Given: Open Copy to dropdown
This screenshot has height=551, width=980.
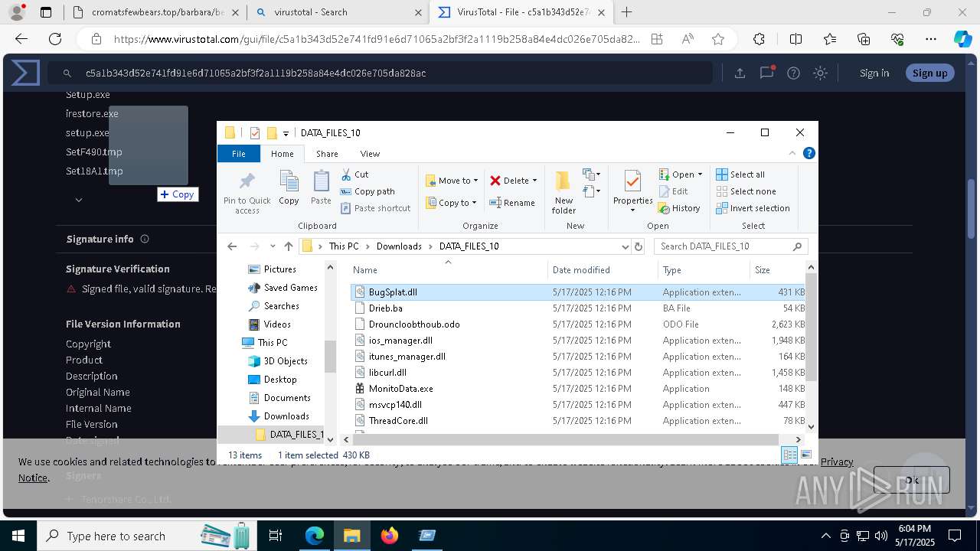Looking at the screenshot, I should [452, 203].
